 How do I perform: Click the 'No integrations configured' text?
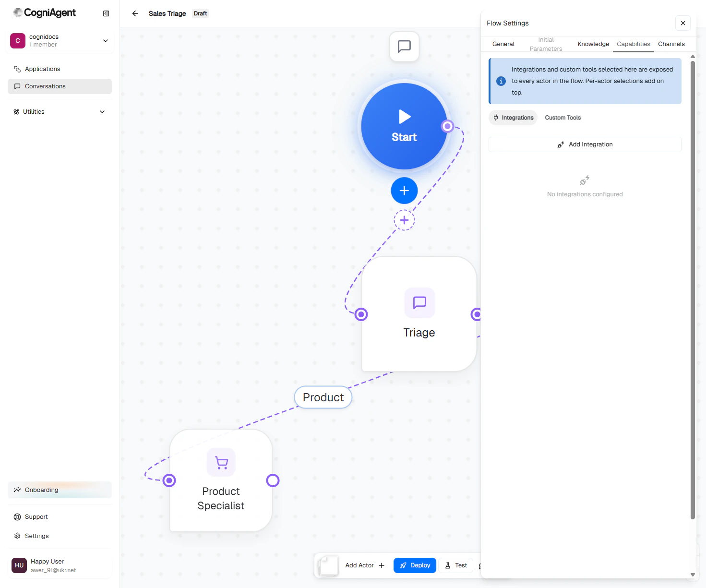pyautogui.click(x=585, y=194)
